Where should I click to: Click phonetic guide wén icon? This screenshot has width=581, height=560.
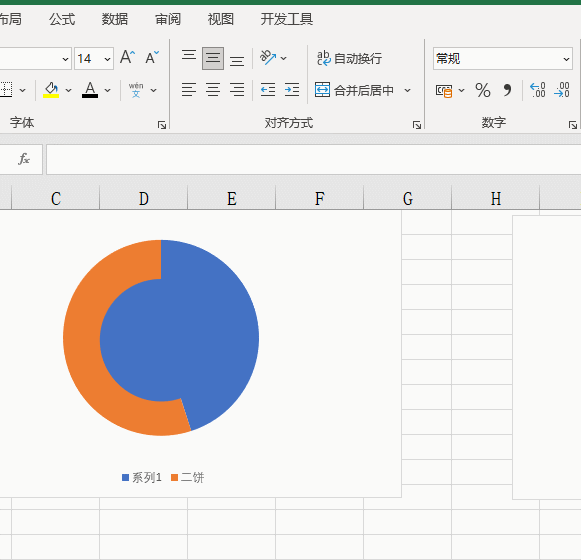click(x=136, y=90)
